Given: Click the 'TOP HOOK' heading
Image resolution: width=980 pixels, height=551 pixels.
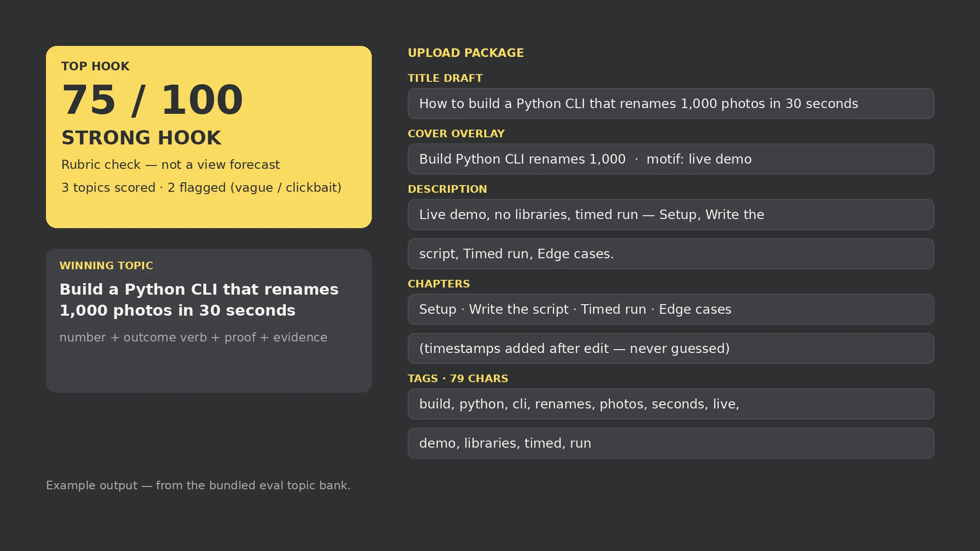Looking at the screenshot, I should point(95,66).
